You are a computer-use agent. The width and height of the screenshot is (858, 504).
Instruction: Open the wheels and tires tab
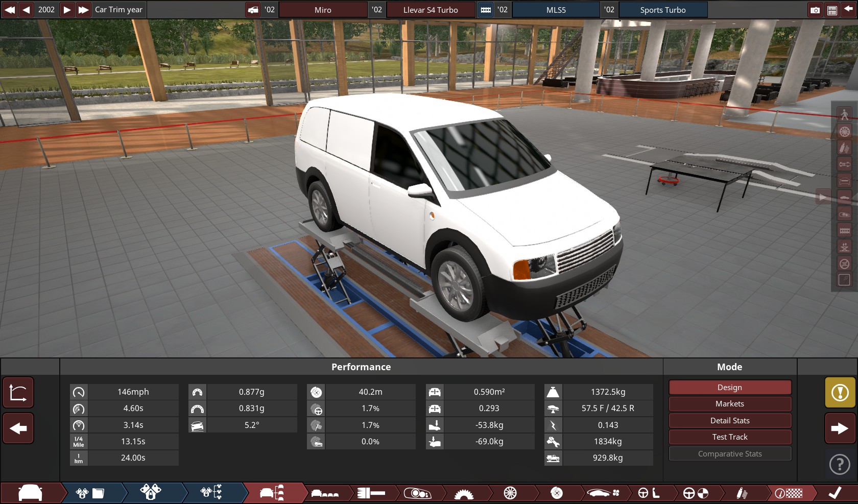point(510,493)
